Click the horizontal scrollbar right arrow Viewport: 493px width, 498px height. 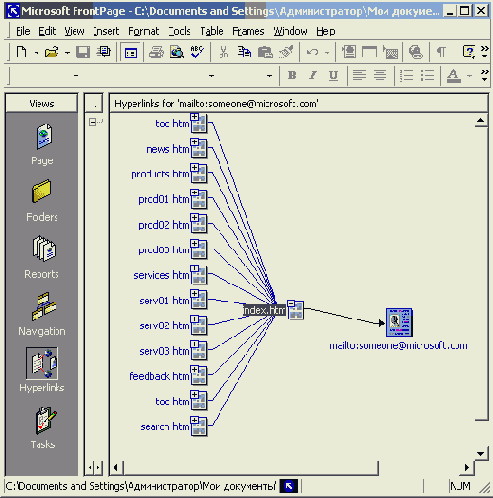(x=467, y=468)
